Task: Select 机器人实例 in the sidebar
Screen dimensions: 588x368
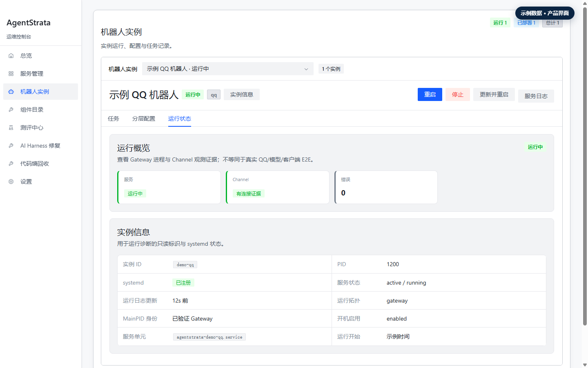Action: 40,92
